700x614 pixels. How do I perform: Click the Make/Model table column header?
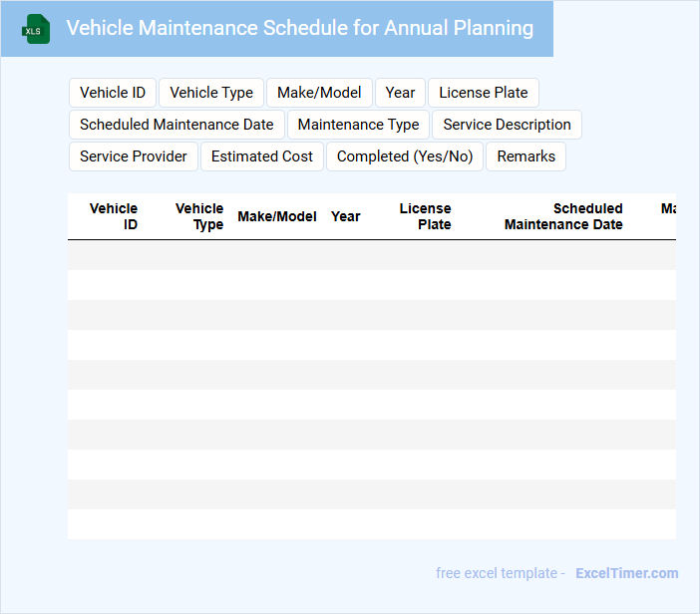pyautogui.click(x=277, y=216)
